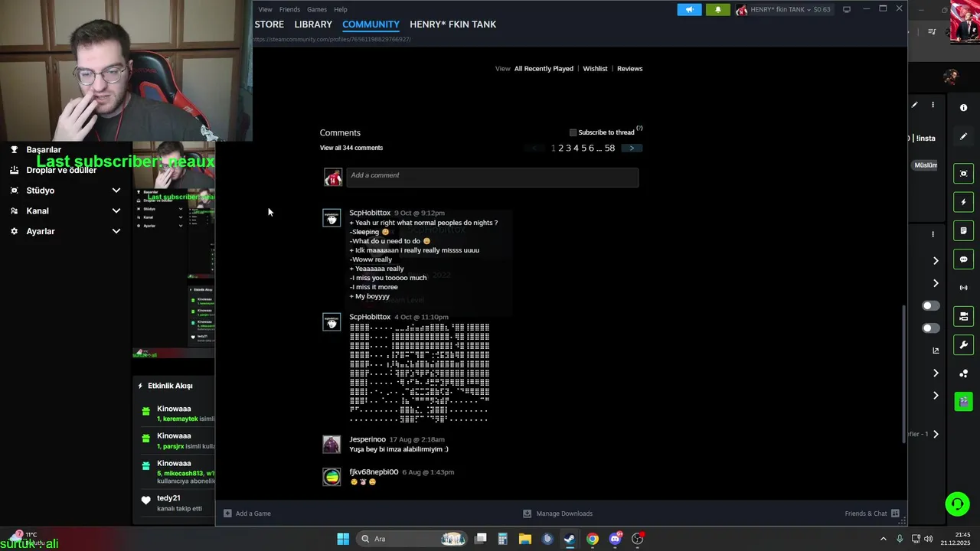Click the Başarılar trophy icon
Image resolution: width=980 pixels, height=551 pixels.
click(x=14, y=150)
